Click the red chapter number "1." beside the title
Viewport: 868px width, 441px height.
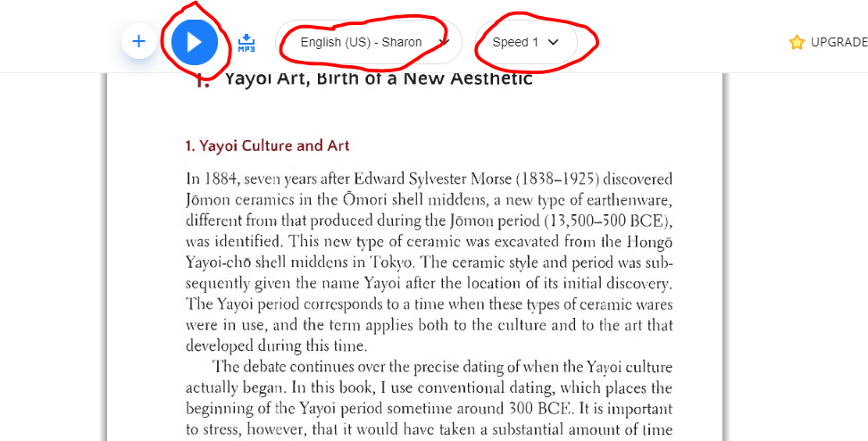point(203,80)
